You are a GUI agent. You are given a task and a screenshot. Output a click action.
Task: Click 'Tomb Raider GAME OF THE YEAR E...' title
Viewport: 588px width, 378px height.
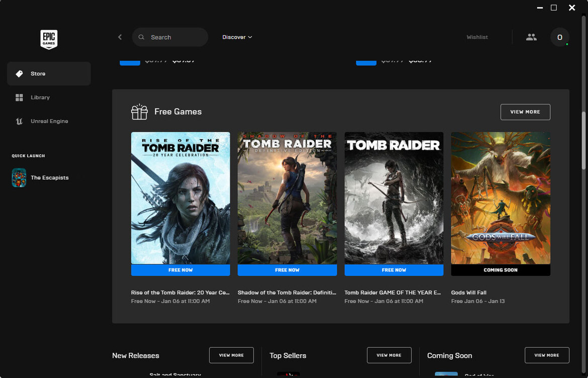click(393, 293)
